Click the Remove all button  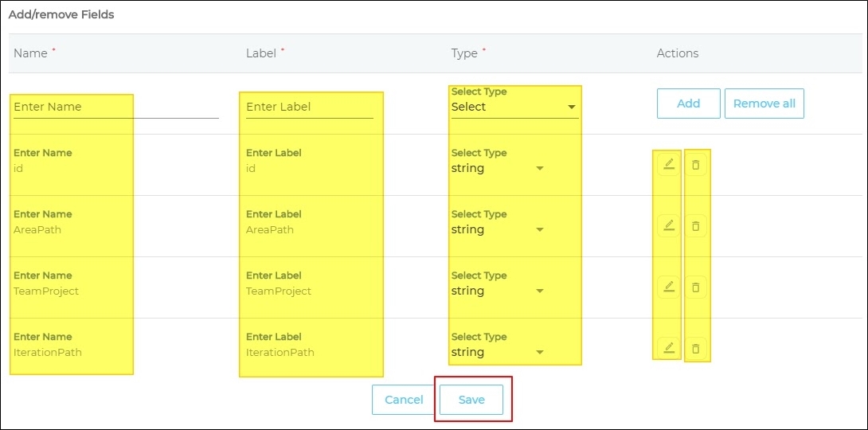coord(764,104)
